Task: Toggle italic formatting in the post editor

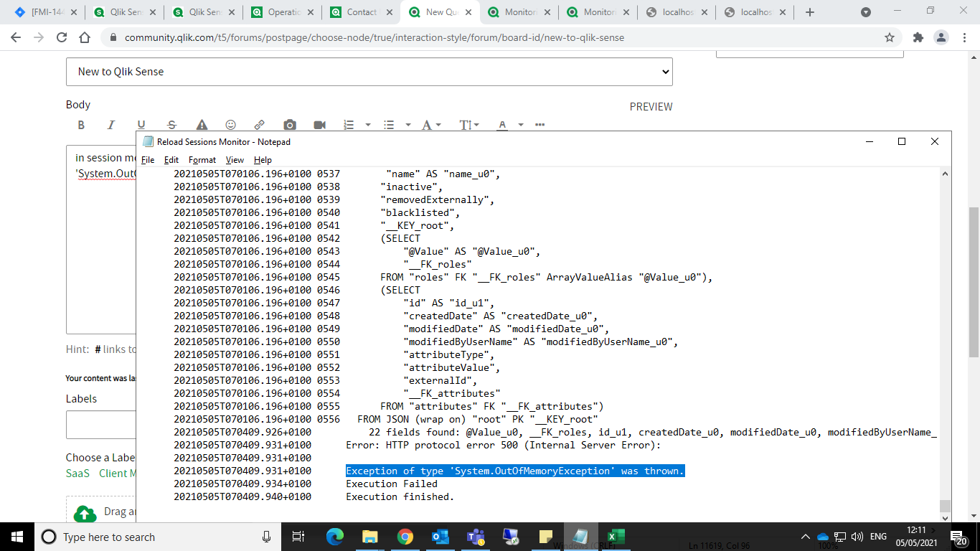Action: (111, 125)
